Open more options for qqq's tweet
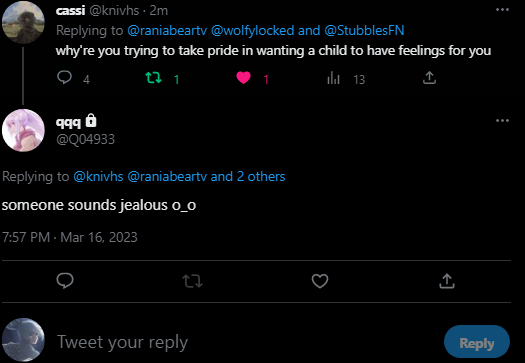The height and width of the screenshot is (363, 525). tap(502, 121)
